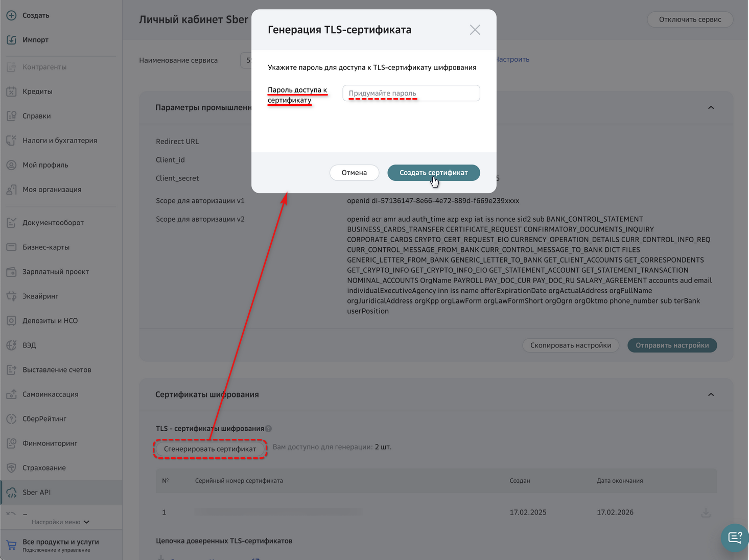The height and width of the screenshot is (560, 749).
Task: Open Эквайринг via its sidebar icon
Action: (11, 296)
